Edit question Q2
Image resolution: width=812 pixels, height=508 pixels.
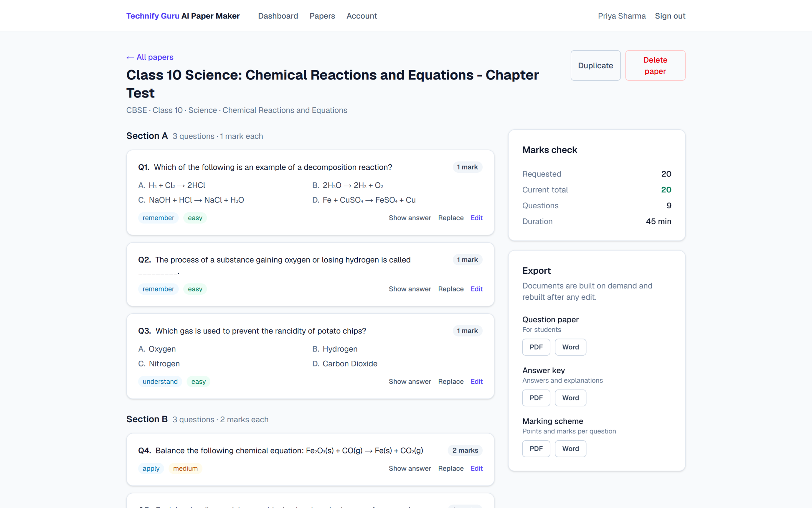coord(476,289)
